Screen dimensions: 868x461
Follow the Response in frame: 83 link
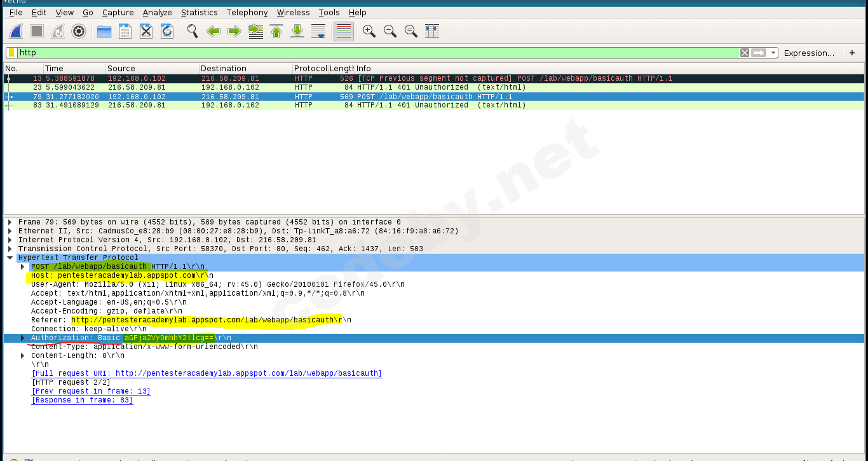tap(82, 401)
